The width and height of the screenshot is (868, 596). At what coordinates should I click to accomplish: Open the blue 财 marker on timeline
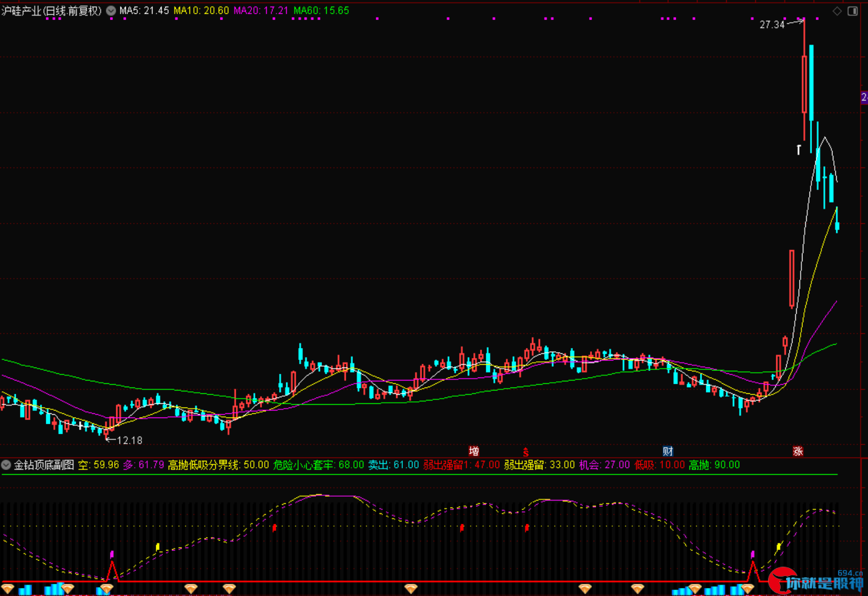click(x=668, y=451)
